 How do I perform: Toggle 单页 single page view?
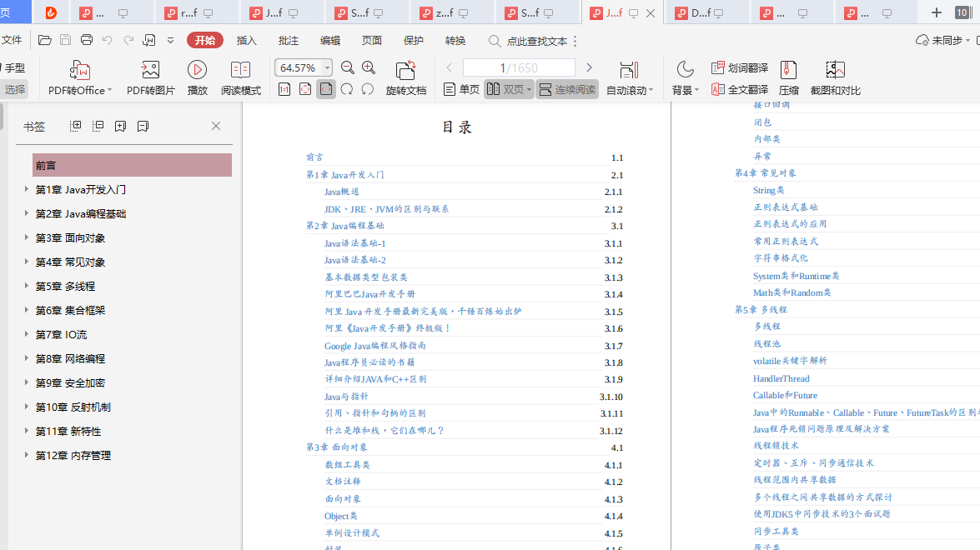pos(462,89)
